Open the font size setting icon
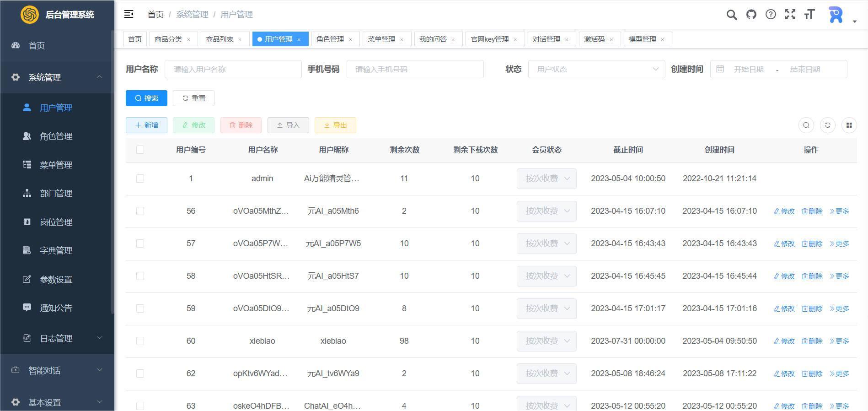The height and width of the screenshot is (411, 868). [809, 14]
